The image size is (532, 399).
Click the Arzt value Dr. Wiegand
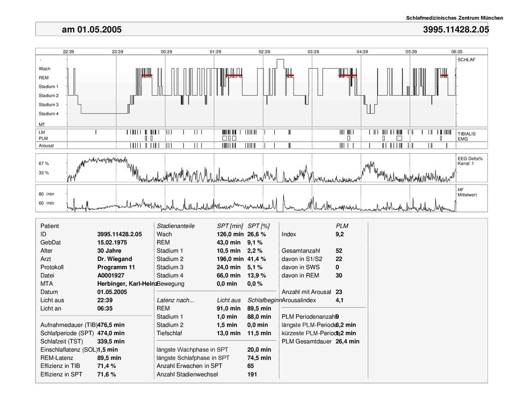pos(115,259)
